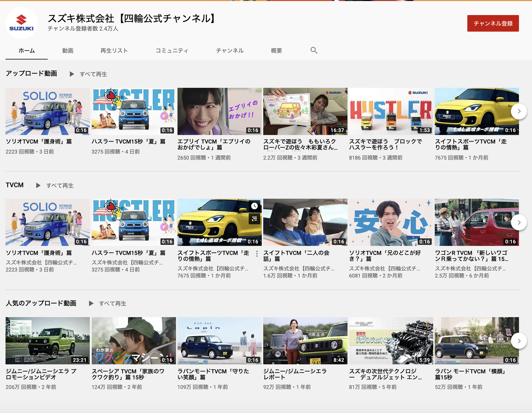Screen dimensions: 532x413
Task: Click channel name under ソリオ「護身術」 in TVCM row
Action: pos(41,262)
